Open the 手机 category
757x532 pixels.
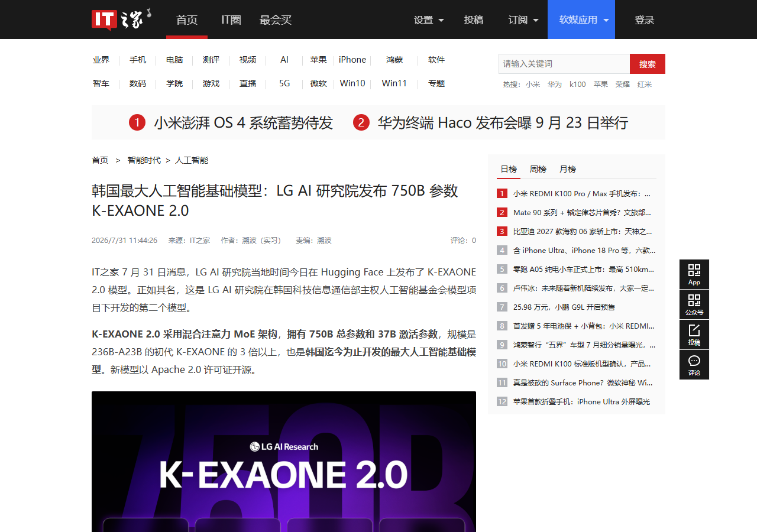[x=138, y=60]
